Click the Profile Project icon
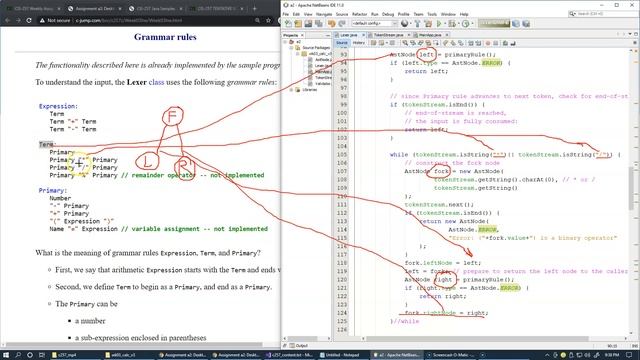This screenshot has width=640, height=360. 466,24
